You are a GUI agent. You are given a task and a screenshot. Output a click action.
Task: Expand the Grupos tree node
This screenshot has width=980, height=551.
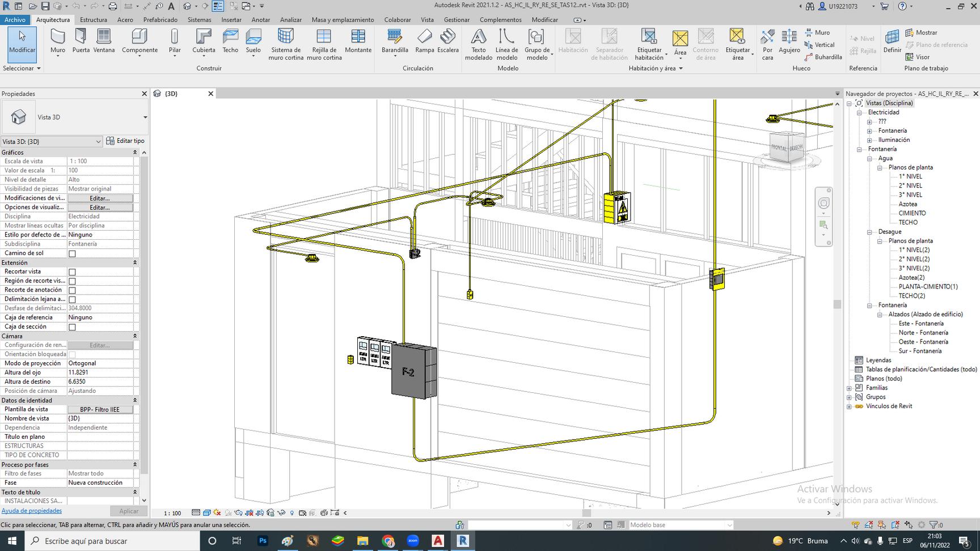pos(849,397)
